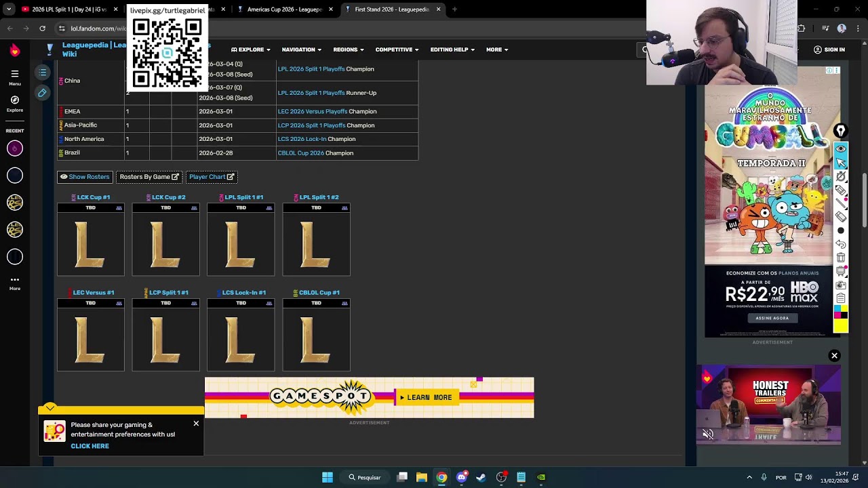Click the pencil edit icon in left rail
This screenshot has height=488, width=868.
(x=42, y=93)
